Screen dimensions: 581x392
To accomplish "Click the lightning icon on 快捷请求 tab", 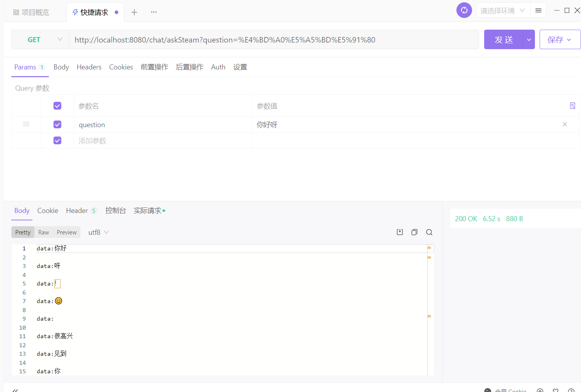I will [75, 12].
